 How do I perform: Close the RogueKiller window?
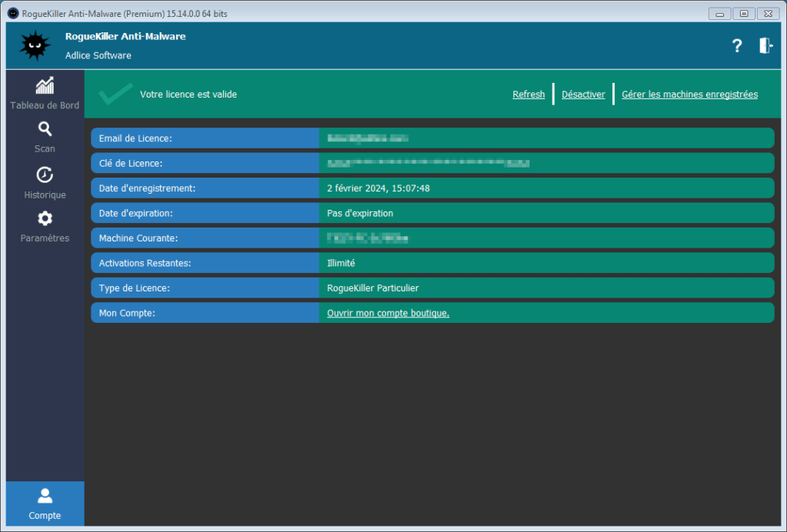[767, 14]
